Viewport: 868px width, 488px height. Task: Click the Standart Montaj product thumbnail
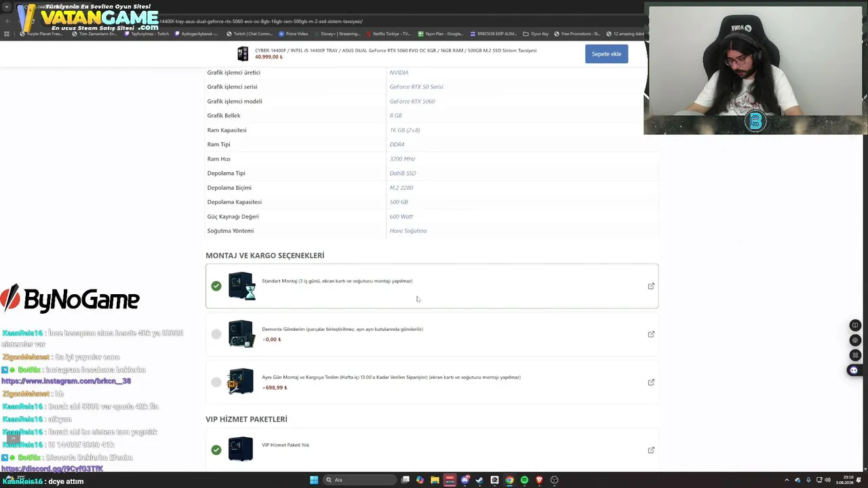[241, 286]
